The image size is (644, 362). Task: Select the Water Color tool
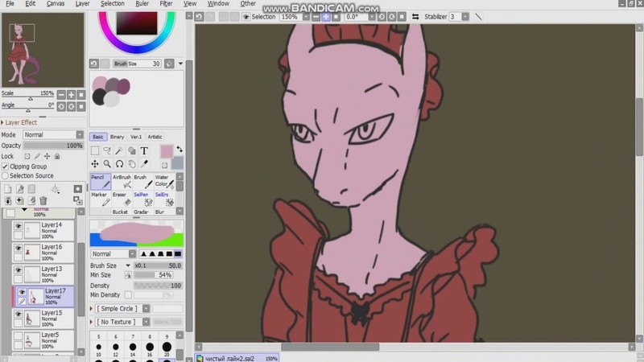click(x=164, y=181)
